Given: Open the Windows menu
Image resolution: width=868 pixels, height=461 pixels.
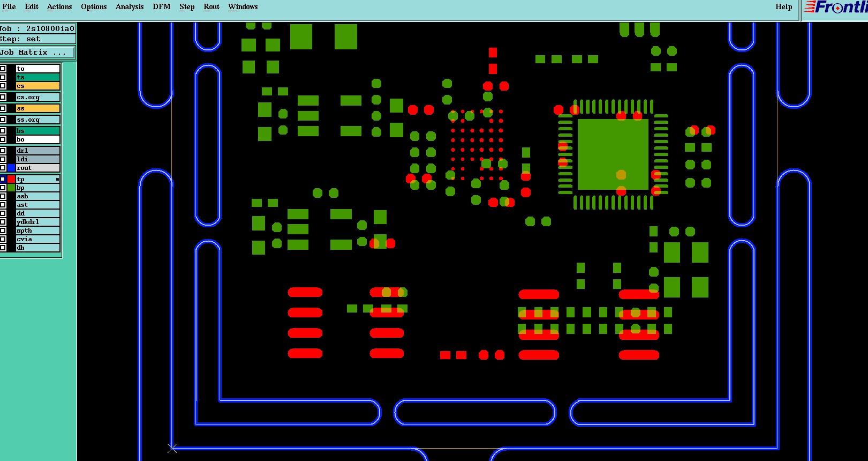Looking at the screenshot, I should coord(243,6).
